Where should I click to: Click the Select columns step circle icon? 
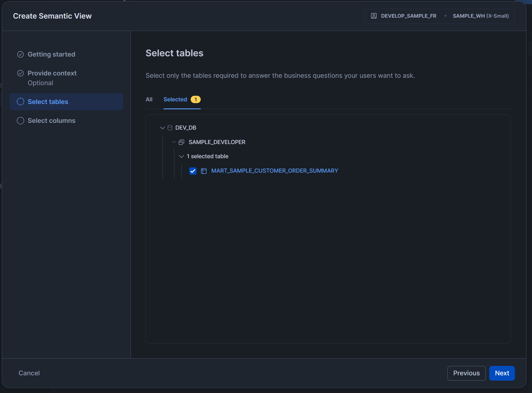pyautogui.click(x=20, y=120)
